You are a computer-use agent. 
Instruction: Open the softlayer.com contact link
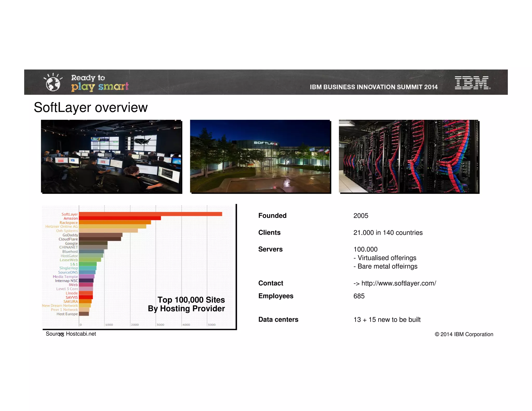[399, 283]
